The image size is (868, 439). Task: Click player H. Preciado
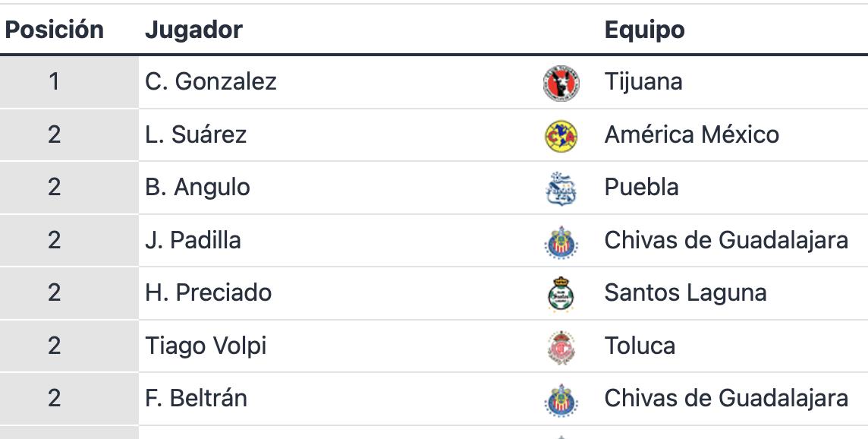pyautogui.click(x=208, y=292)
